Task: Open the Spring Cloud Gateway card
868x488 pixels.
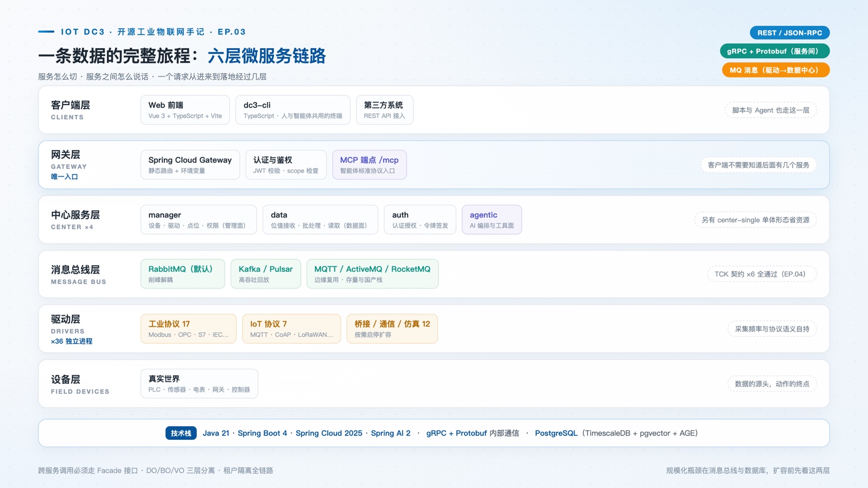Action: [x=190, y=165]
